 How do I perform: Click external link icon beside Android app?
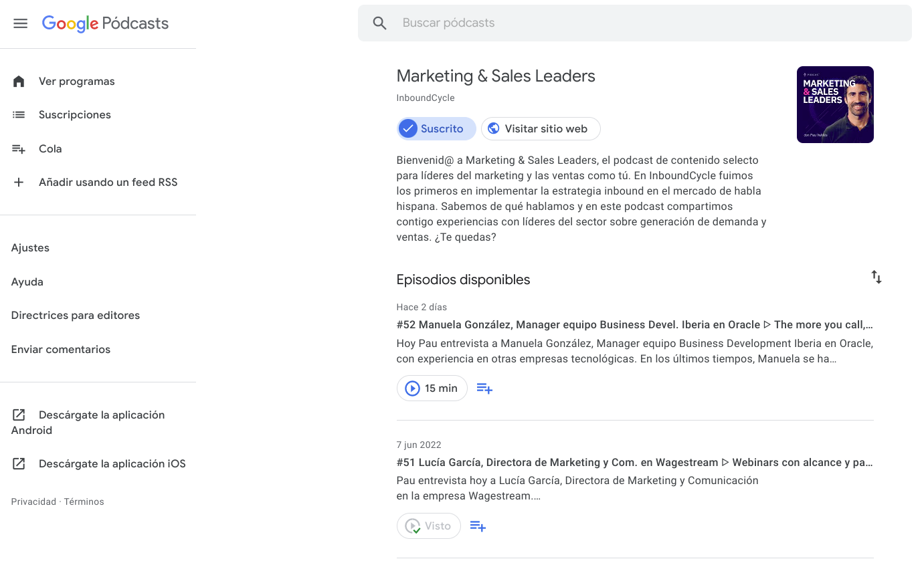click(19, 415)
